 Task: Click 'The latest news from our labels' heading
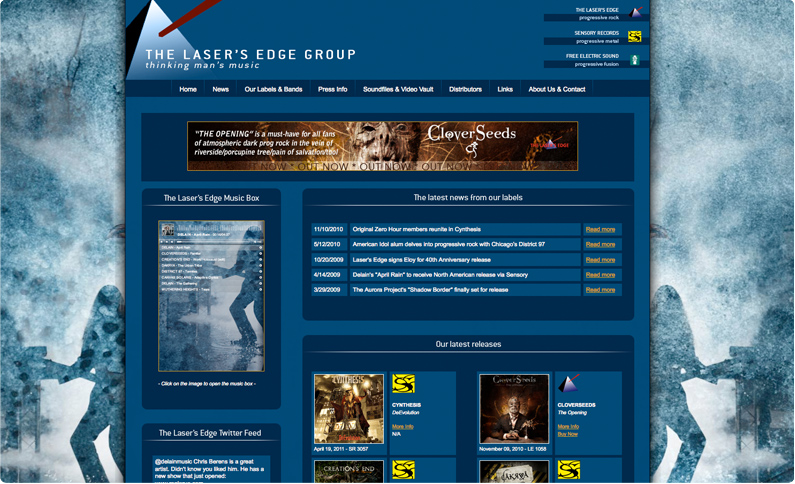point(468,198)
